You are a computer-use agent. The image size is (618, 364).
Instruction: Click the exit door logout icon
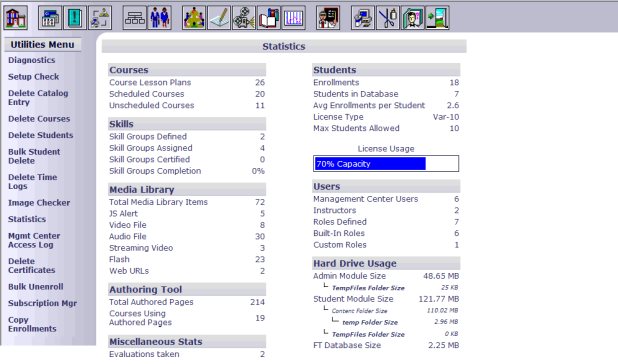point(437,18)
